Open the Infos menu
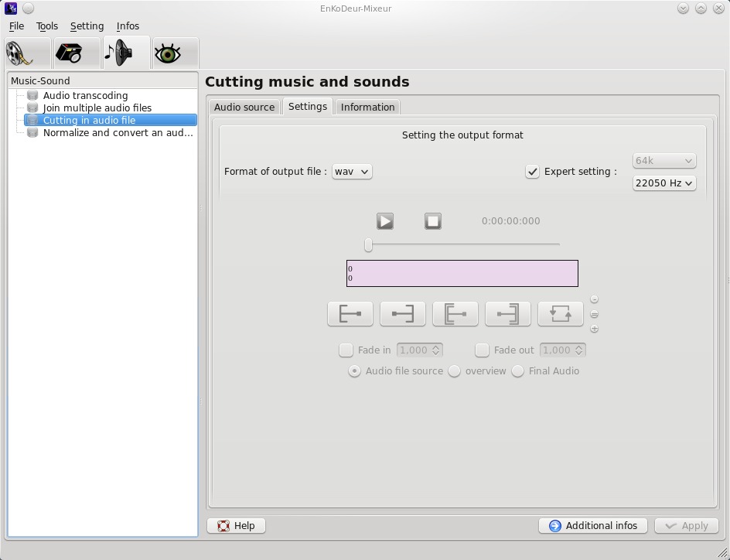This screenshot has width=730, height=560. (x=128, y=26)
